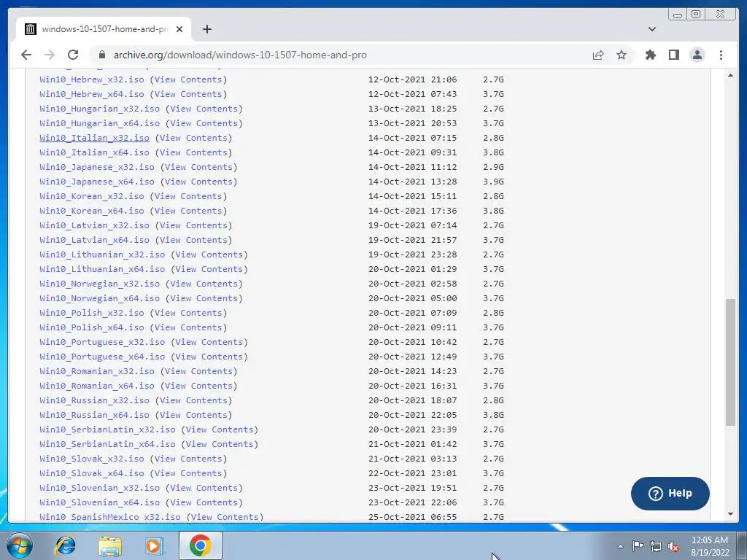View Contents of Win10_Polish_x32.iso
Viewport: 747px width, 560px height.
click(x=188, y=314)
